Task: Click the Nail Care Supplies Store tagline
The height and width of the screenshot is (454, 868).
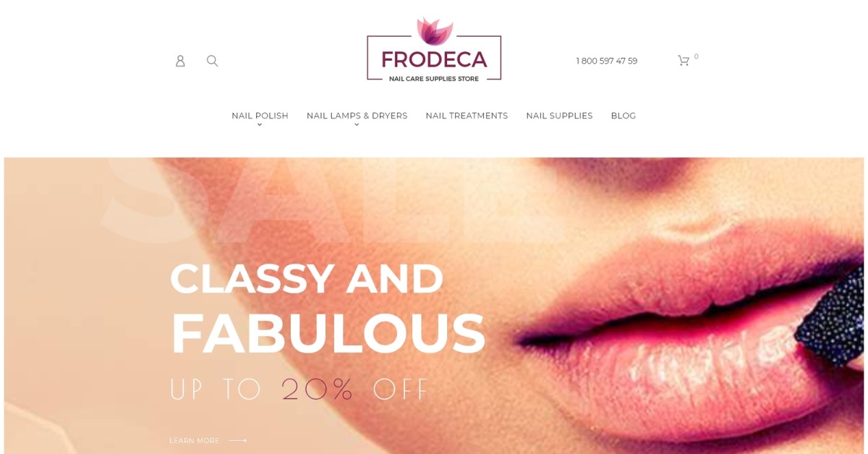Action: point(434,78)
